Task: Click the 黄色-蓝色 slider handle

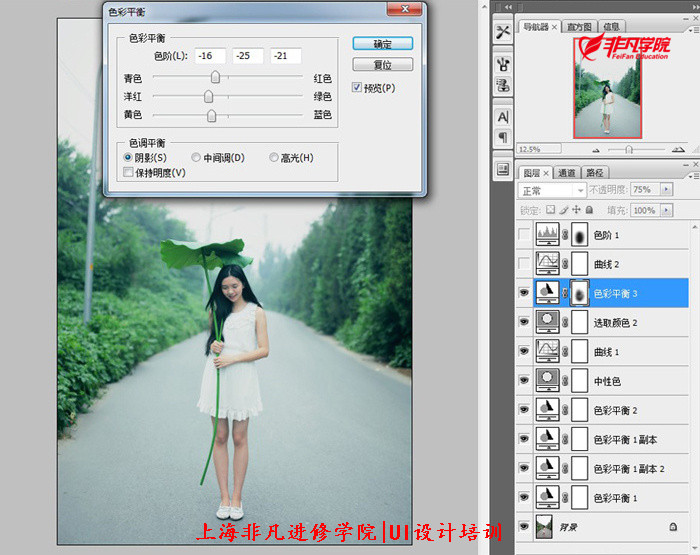Action: [212, 115]
